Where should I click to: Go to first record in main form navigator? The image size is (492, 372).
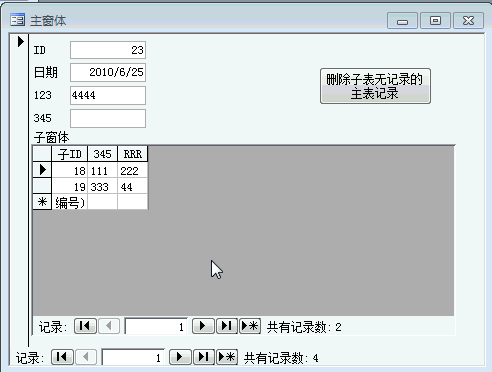point(62,357)
